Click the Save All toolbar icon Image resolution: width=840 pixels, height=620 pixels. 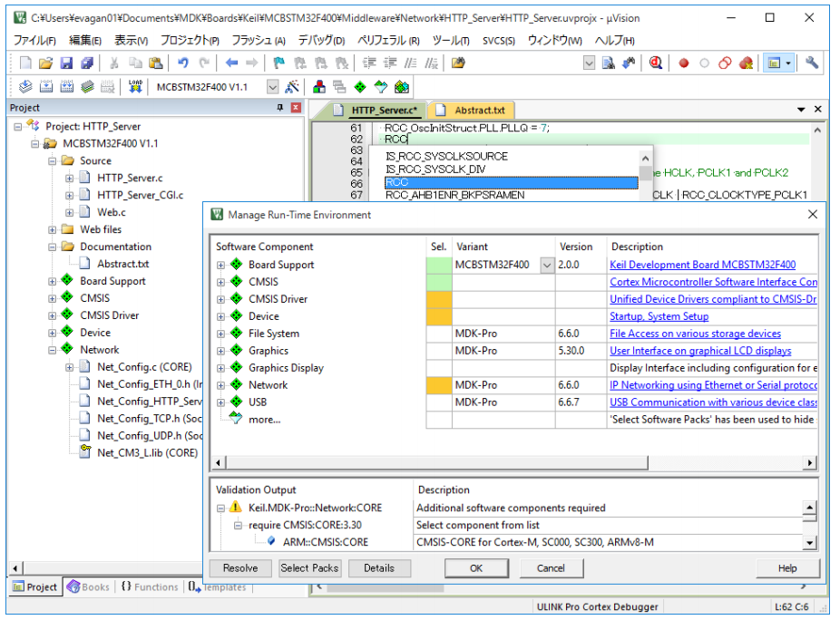click(x=86, y=63)
